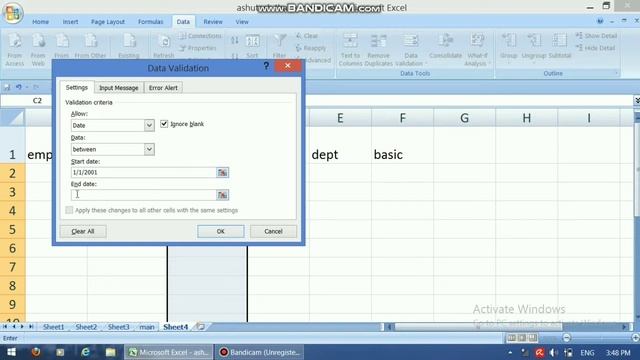Open Firefox from the taskbar
The image size is (640, 360).
[x=36, y=352]
